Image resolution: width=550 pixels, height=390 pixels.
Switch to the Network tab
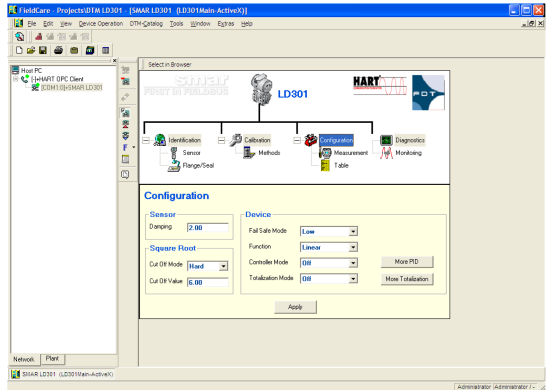[24, 359]
